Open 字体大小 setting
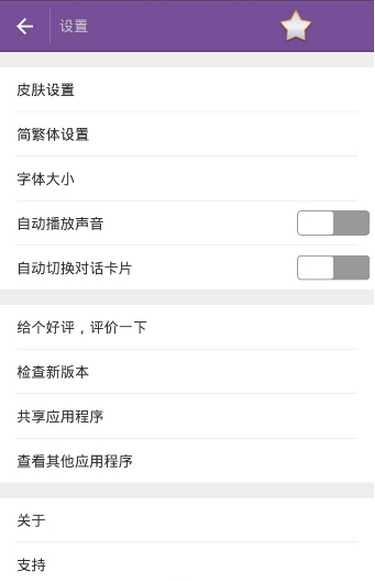This screenshot has height=581, width=375. tap(187, 179)
